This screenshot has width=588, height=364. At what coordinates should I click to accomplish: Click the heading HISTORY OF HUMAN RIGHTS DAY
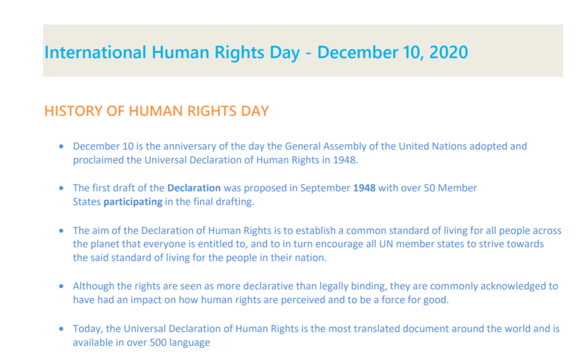coord(156,111)
